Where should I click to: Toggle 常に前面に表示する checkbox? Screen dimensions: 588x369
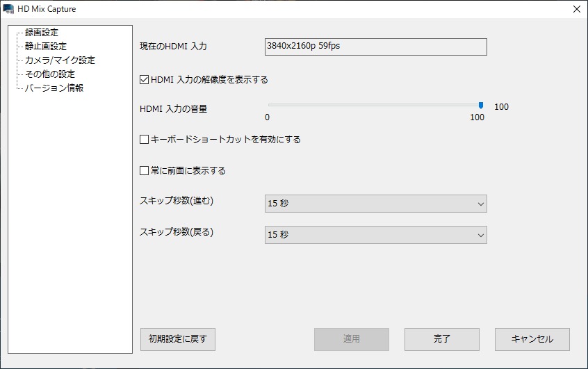pyautogui.click(x=145, y=171)
